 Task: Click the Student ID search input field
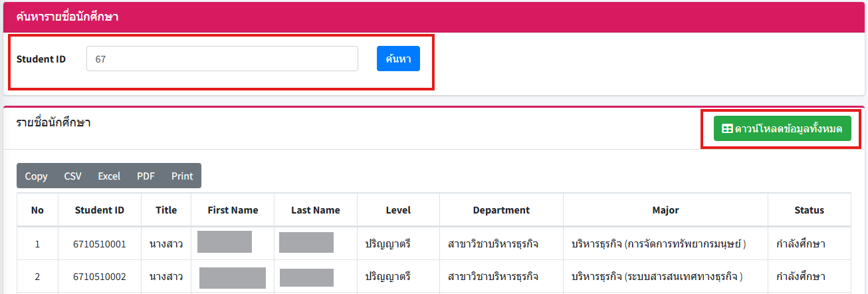(222, 59)
